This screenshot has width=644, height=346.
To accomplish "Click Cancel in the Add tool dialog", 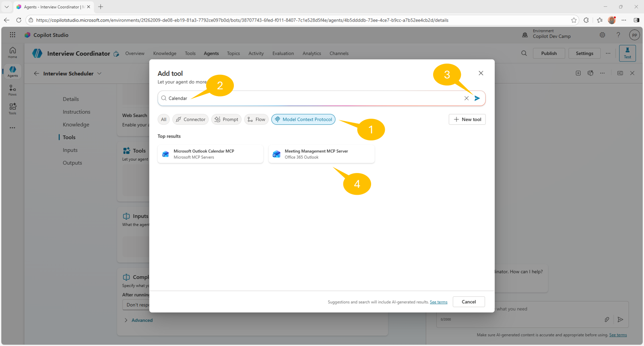I will pyautogui.click(x=469, y=302).
